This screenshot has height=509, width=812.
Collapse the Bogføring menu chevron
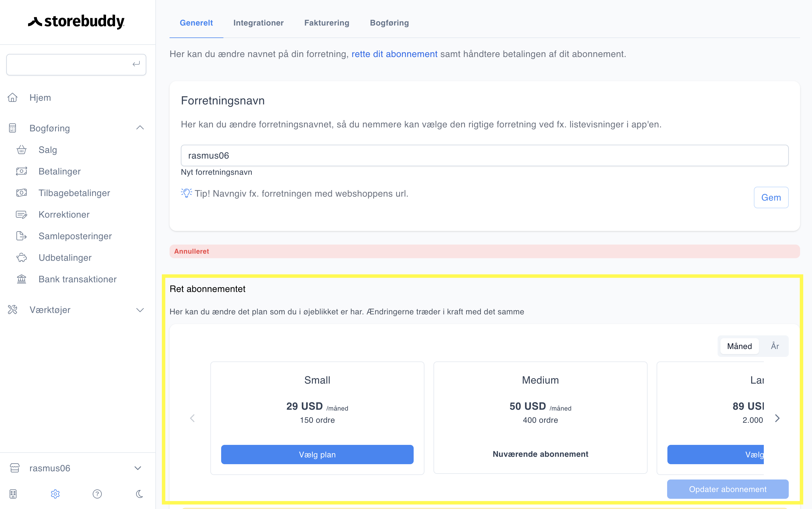140,128
